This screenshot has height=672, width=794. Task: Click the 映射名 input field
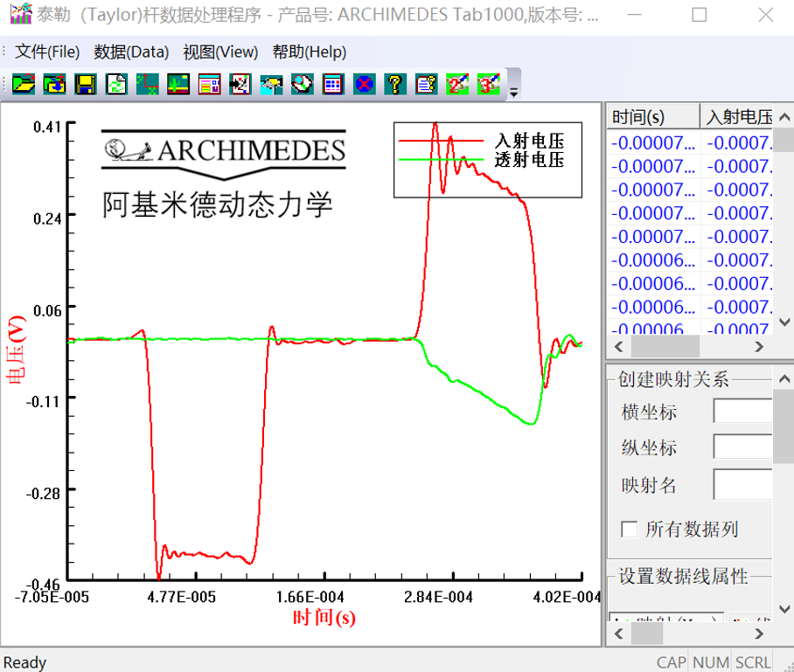tap(742, 484)
